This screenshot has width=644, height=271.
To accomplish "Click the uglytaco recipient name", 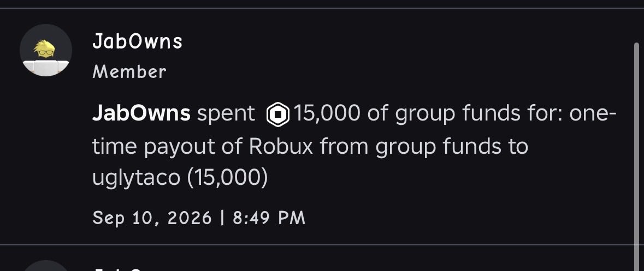I will tap(136, 178).
